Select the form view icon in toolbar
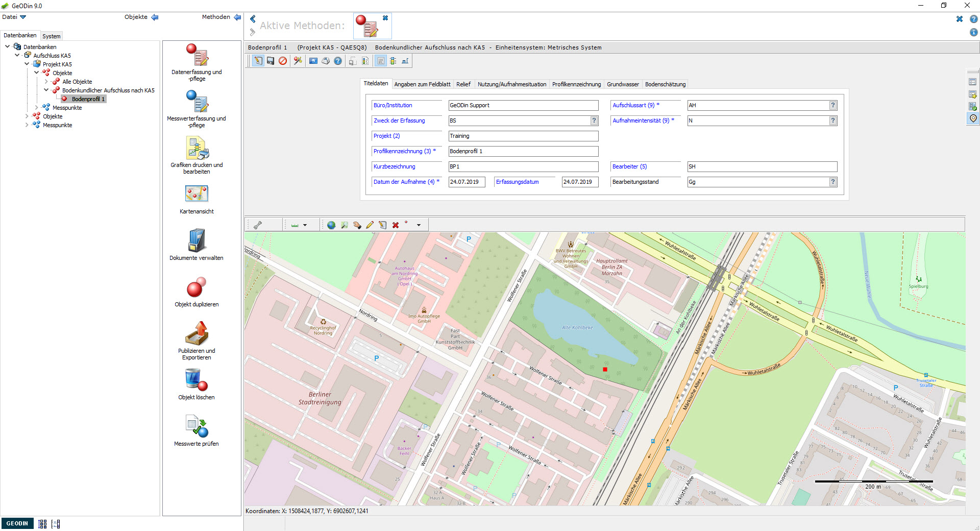The width and height of the screenshot is (980, 531). pyautogui.click(x=381, y=61)
